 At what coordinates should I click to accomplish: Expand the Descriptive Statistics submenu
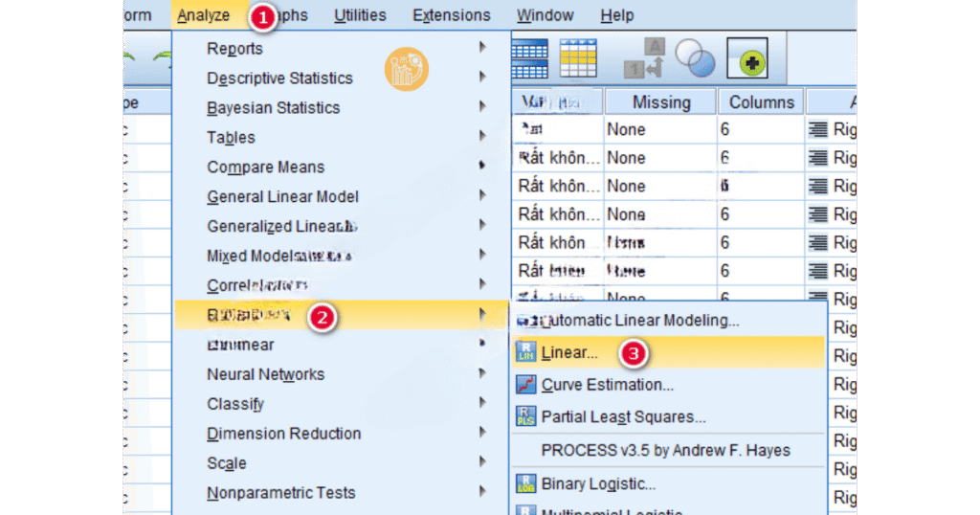279,78
